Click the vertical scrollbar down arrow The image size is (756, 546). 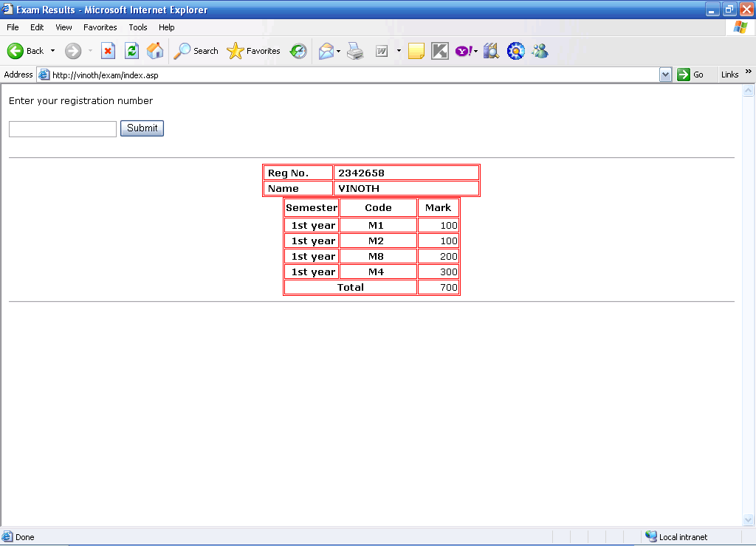(x=748, y=519)
